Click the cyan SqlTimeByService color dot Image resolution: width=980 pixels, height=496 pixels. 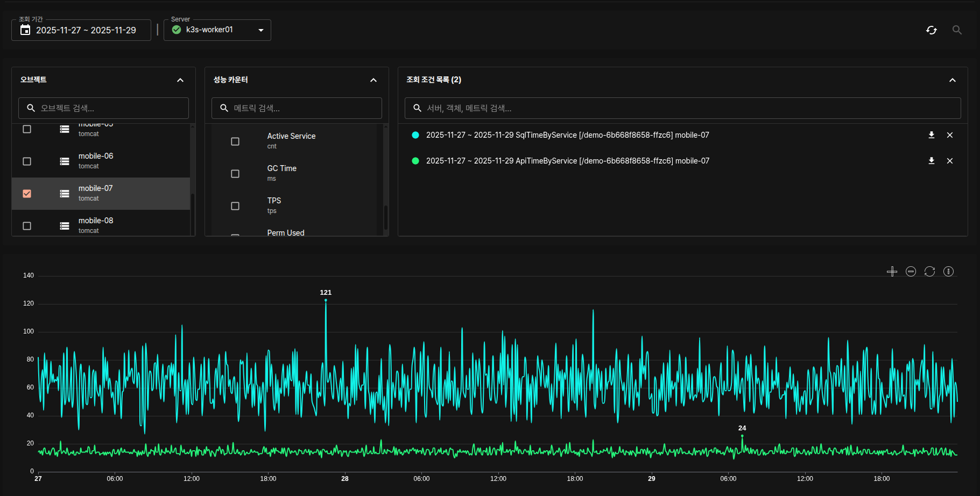415,135
